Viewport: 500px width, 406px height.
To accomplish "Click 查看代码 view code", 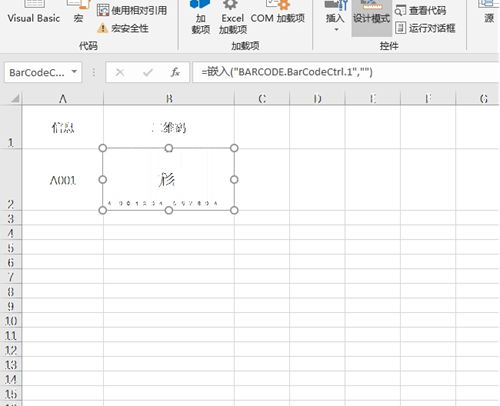I will (x=420, y=10).
